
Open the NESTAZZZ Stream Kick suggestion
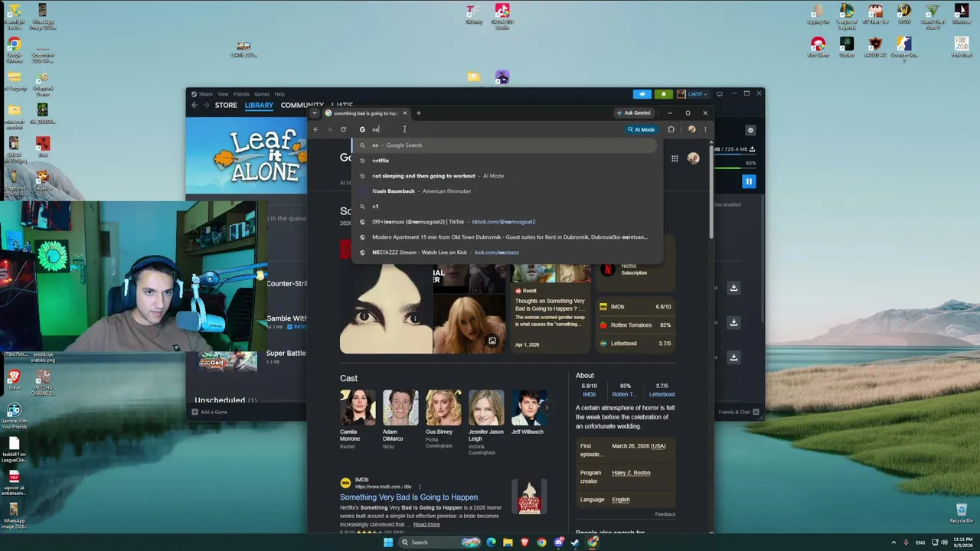pyautogui.click(x=506, y=253)
